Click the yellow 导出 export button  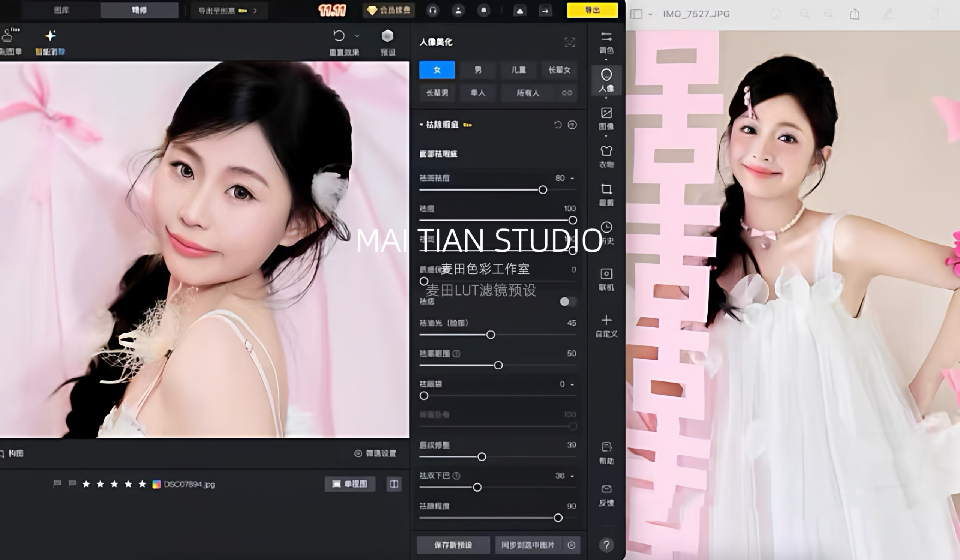592,10
